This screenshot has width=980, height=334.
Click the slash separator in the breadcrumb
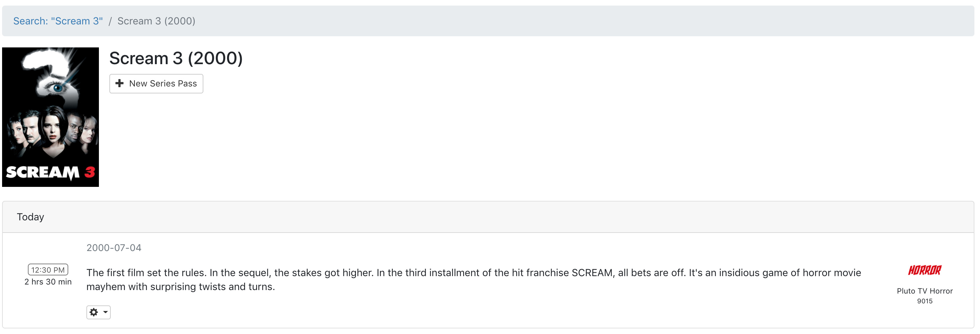(x=110, y=21)
